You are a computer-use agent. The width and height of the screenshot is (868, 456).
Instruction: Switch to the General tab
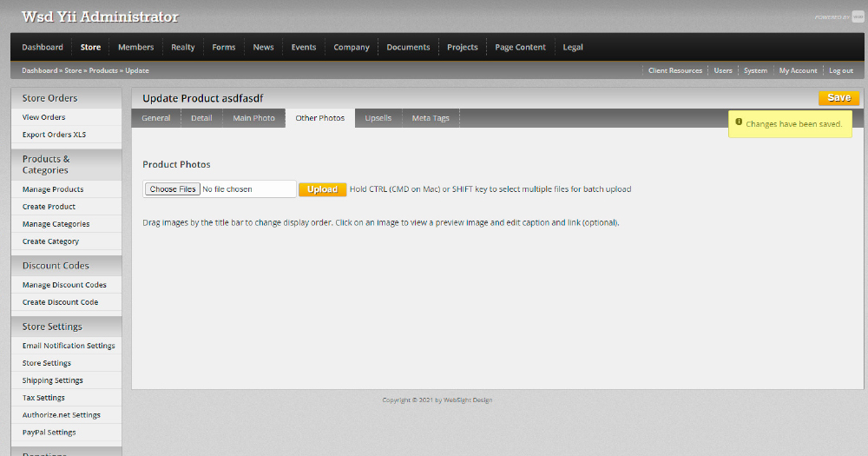(156, 118)
